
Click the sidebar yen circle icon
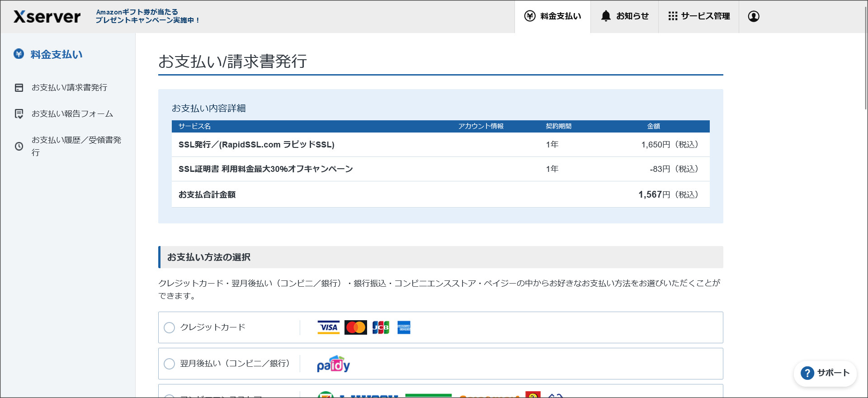pos(19,54)
